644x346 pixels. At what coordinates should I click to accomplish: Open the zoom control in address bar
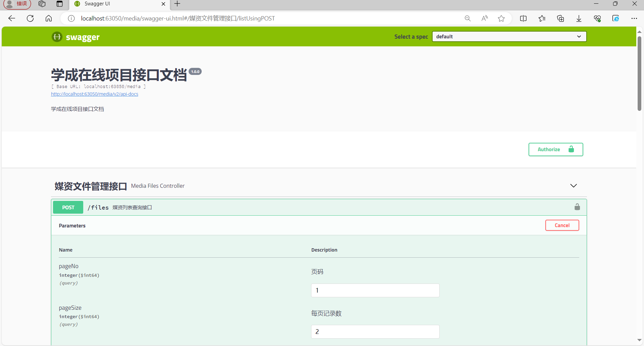pyautogui.click(x=467, y=18)
